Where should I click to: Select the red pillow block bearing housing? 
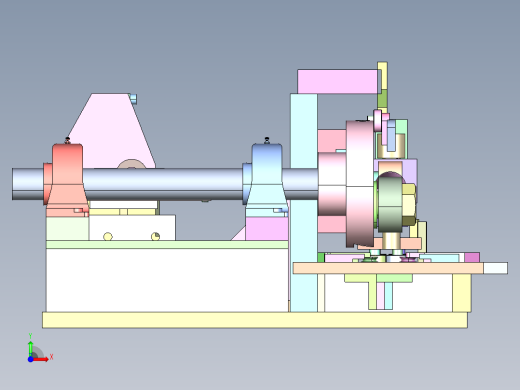click(67, 180)
